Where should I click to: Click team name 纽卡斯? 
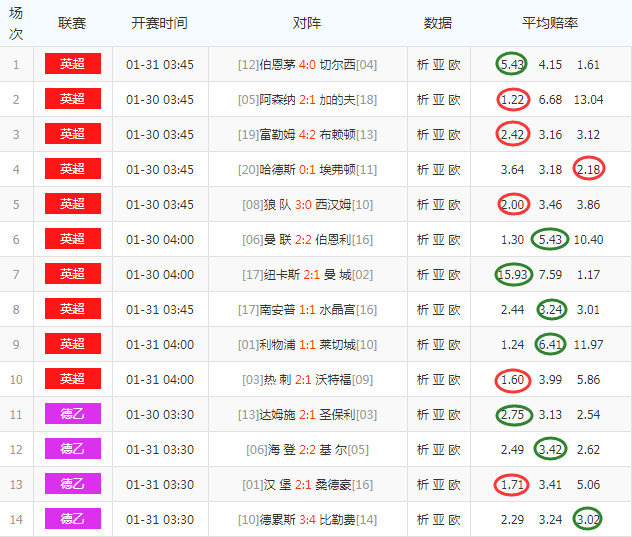click(x=281, y=275)
